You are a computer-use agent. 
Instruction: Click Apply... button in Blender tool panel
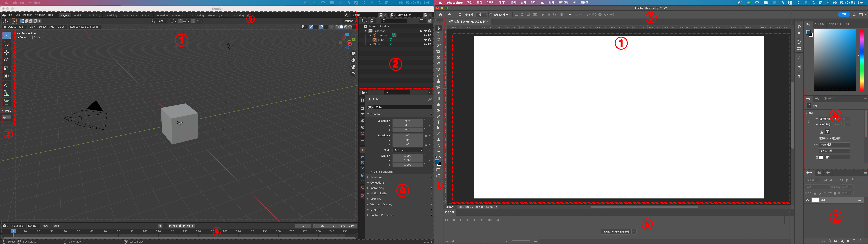coord(6,117)
